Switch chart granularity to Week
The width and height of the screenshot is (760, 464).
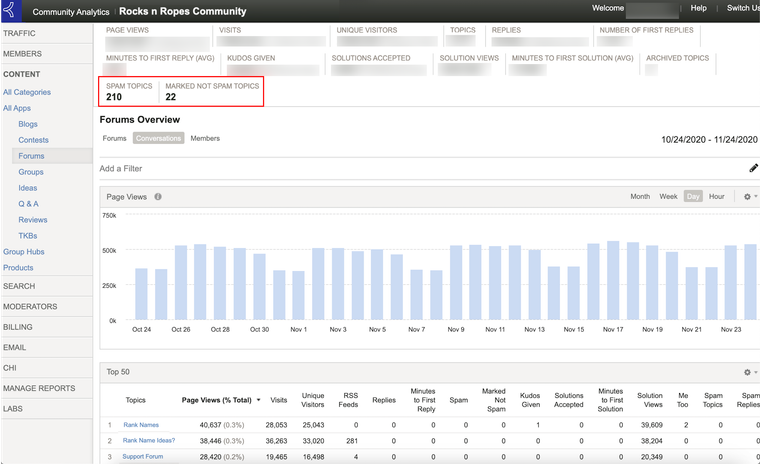pos(668,196)
